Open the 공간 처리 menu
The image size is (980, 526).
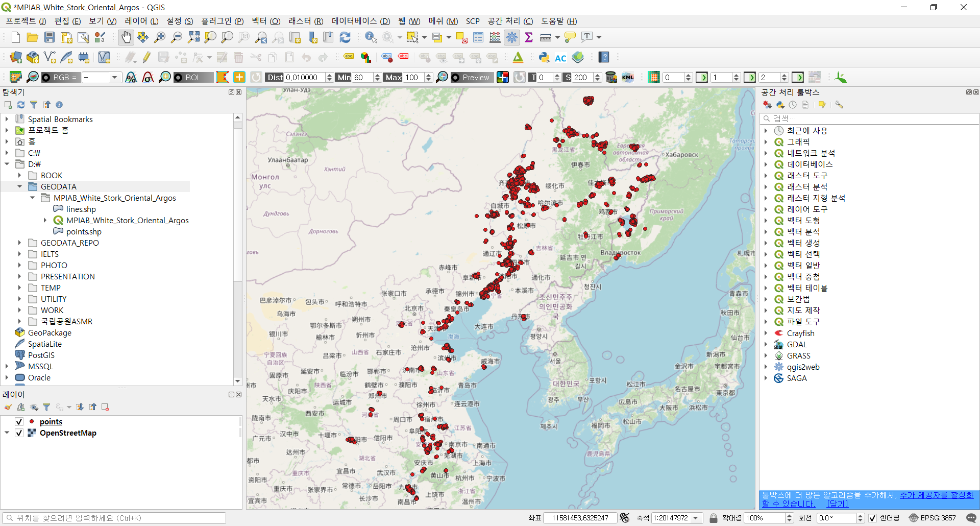tap(510, 21)
